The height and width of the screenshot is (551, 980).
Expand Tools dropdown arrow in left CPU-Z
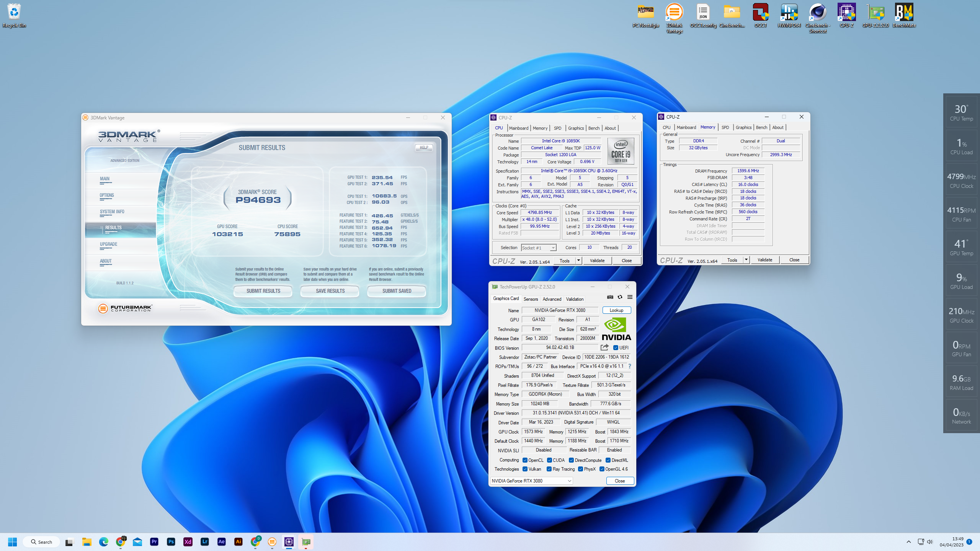click(x=578, y=261)
